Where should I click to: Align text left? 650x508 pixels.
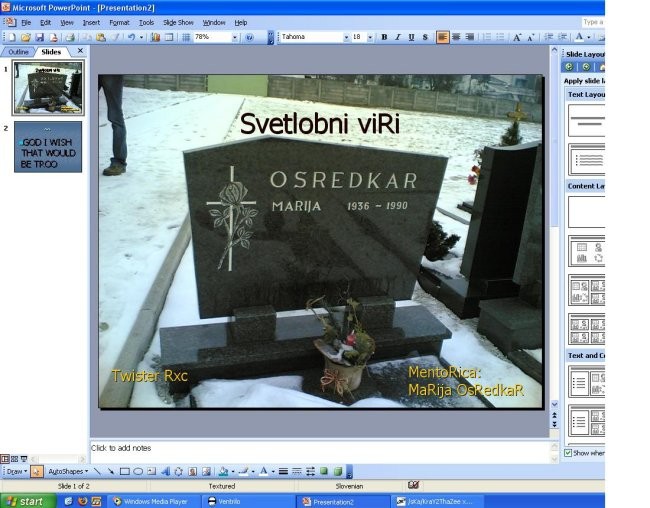point(442,37)
